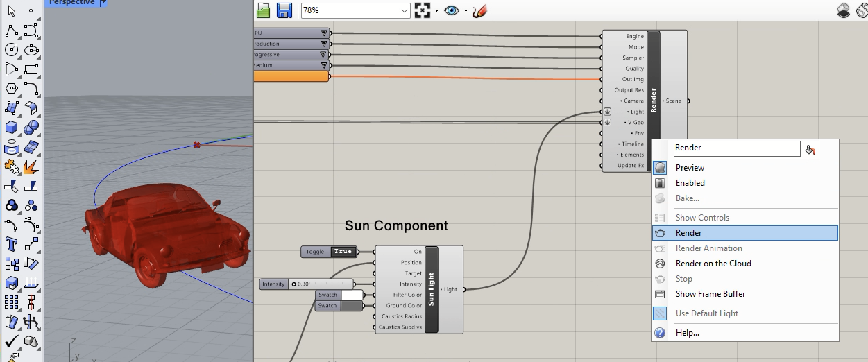The width and height of the screenshot is (868, 362).
Task: Choose Render from the context menu
Action: point(745,233)
